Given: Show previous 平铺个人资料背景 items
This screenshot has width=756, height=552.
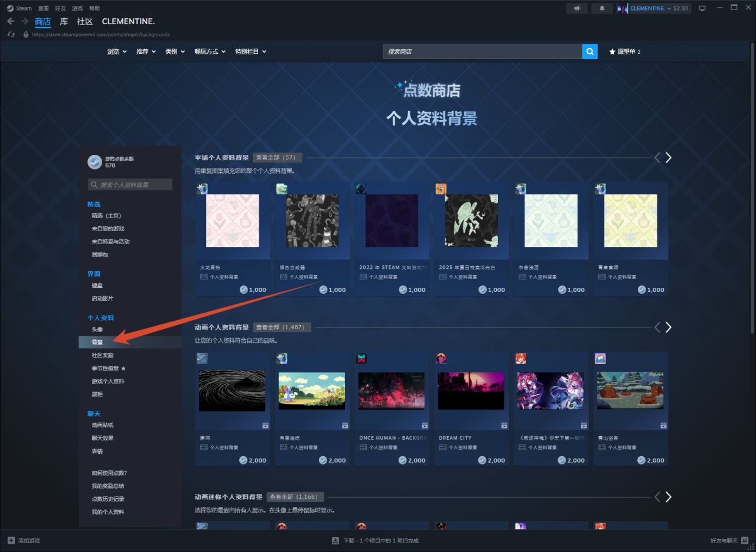Looking at the screenshot, I should 657,157.
